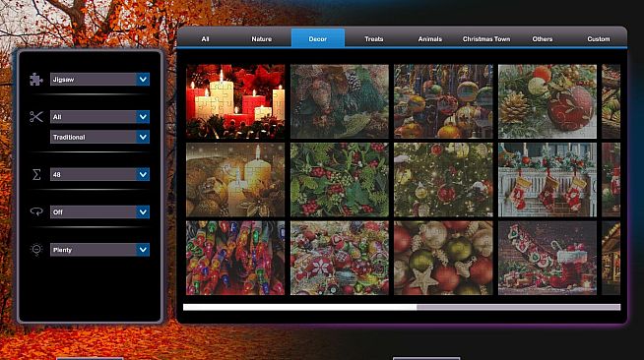Select the porch stockings puzzle
The image size is (644, 360).
click(x=547, y=180)
